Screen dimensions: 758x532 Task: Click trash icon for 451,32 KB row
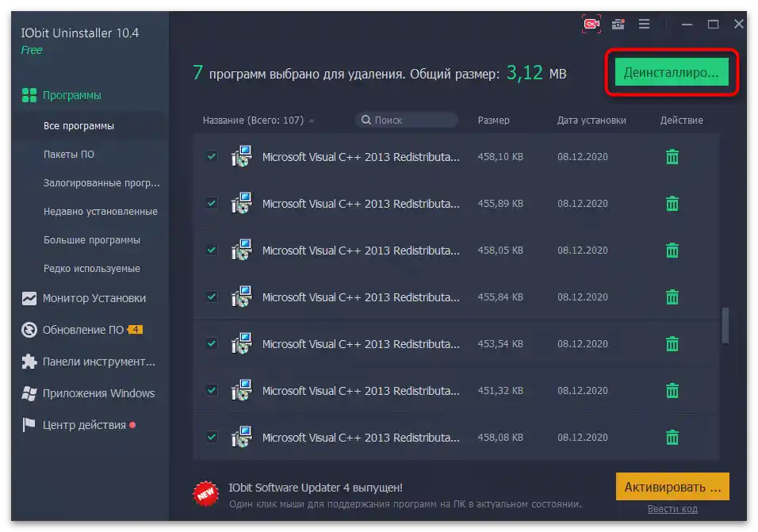672,390
